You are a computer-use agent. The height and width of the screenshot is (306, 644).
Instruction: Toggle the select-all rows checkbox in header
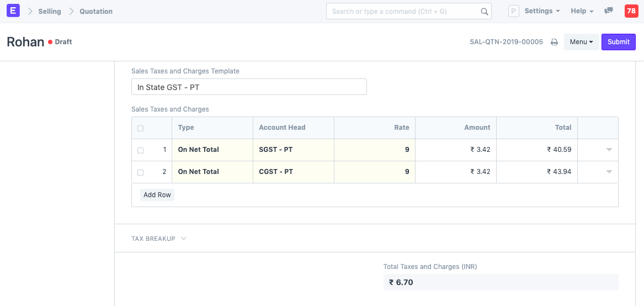(x=140, y=128)
